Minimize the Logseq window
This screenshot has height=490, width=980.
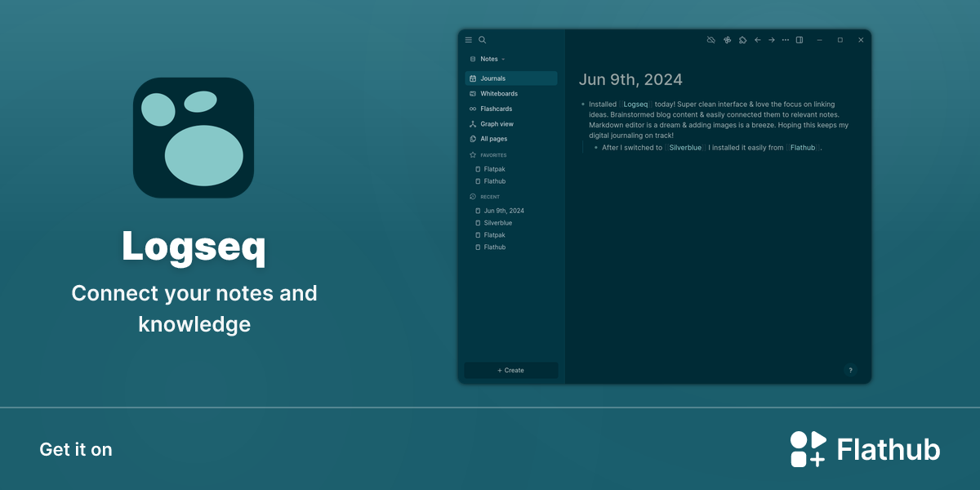[820, 40]
